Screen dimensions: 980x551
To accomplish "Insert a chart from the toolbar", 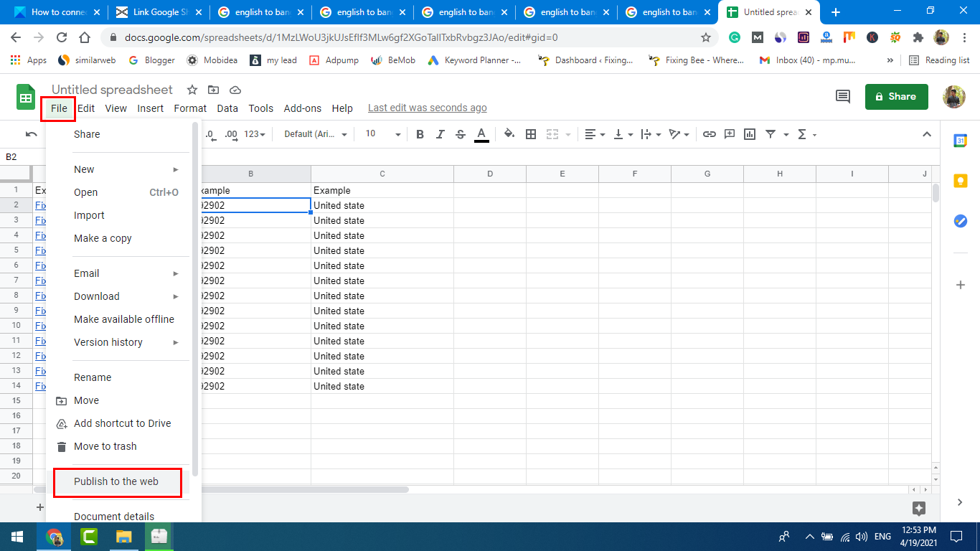I will click(x=750, y=134).
